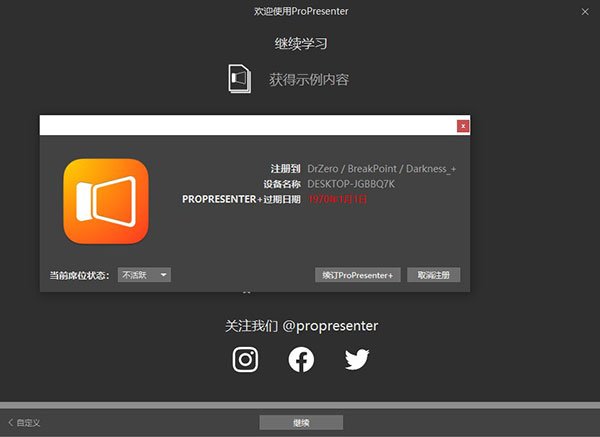Click the registered name DrZero / BreakPoint text
The height and width of the screenshot is (437, 600).
pos(382,169)
